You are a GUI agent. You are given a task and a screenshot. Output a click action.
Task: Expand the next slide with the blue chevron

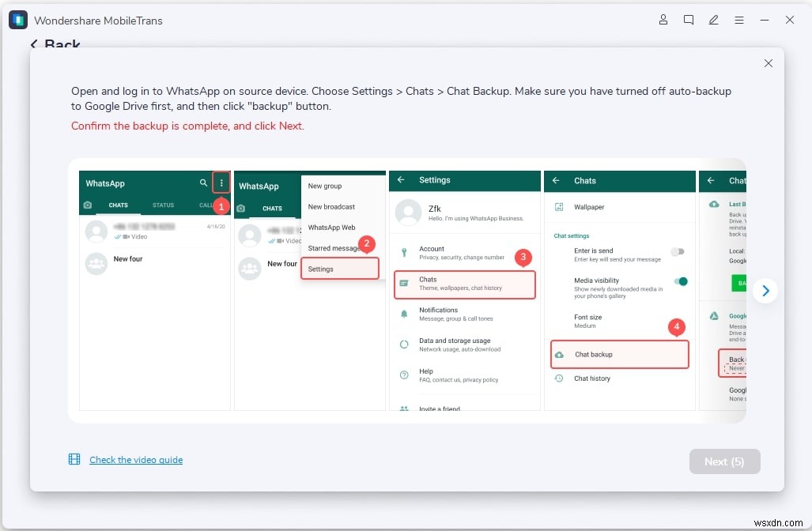coord(765,291)
